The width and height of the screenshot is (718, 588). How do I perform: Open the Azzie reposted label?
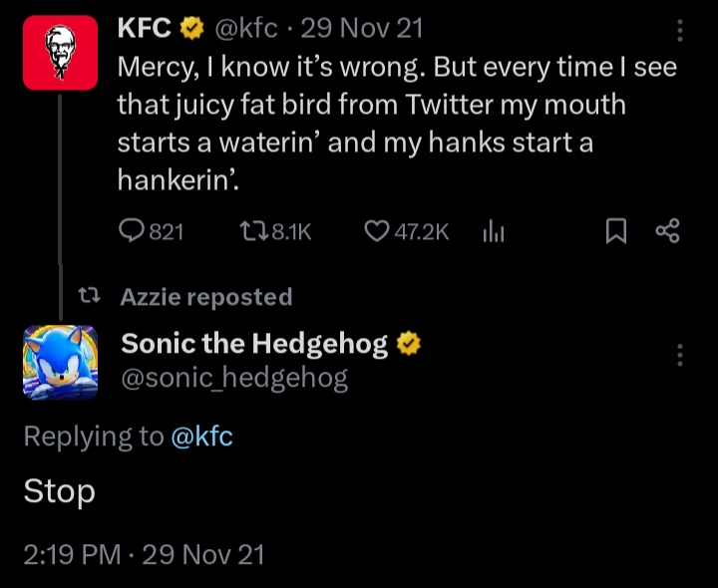click(x=206, y=297)
